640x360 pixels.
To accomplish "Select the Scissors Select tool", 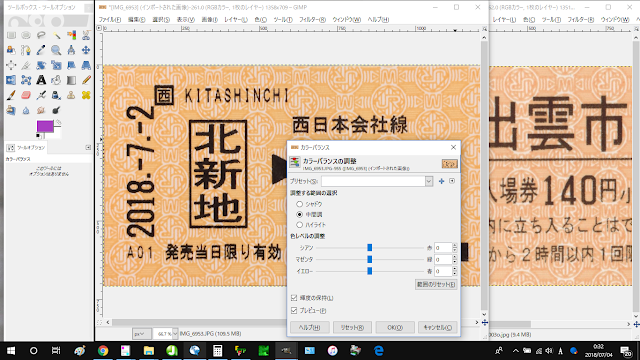I will 86,36.
